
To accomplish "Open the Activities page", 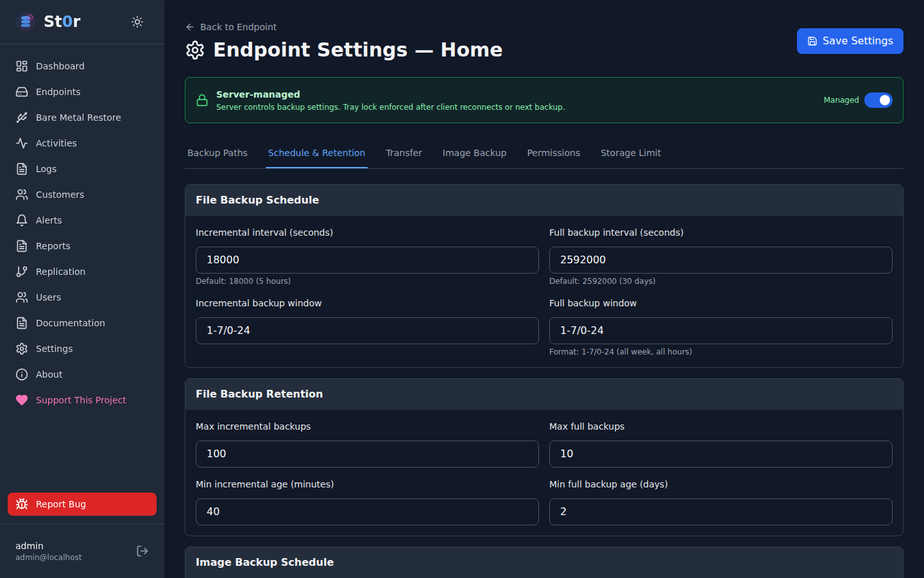I will [56, 143].
